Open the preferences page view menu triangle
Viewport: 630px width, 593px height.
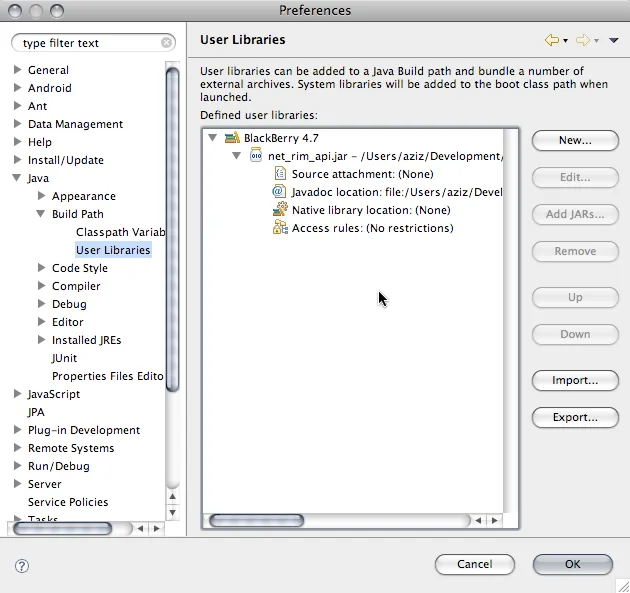pyautogui.click(x=614, y=40)
